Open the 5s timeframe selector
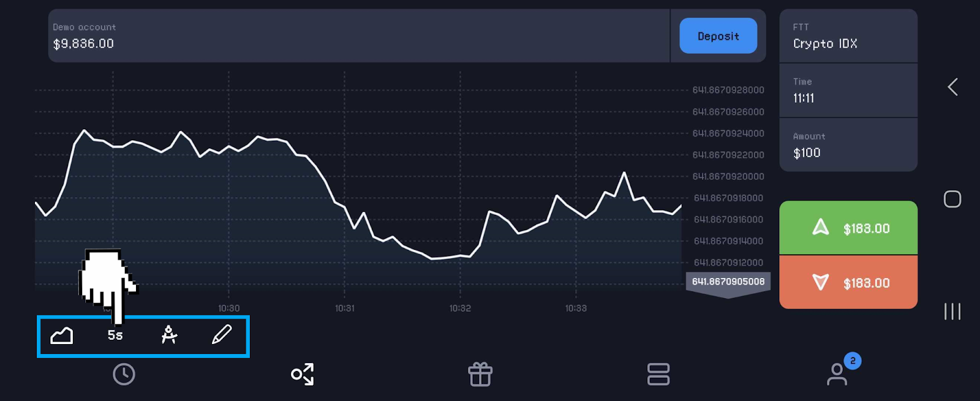This screenshot has height=401, width=980. [115, 335]
